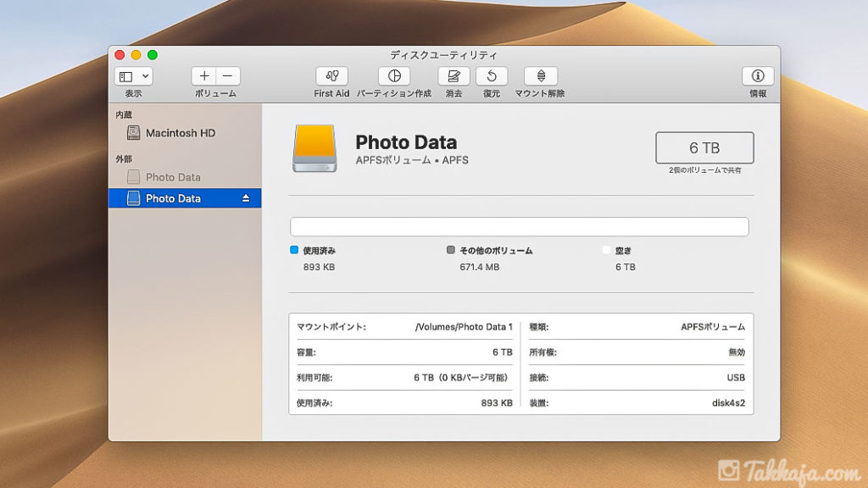Click the Erase (消去) toolbar icon

[453, 76]
